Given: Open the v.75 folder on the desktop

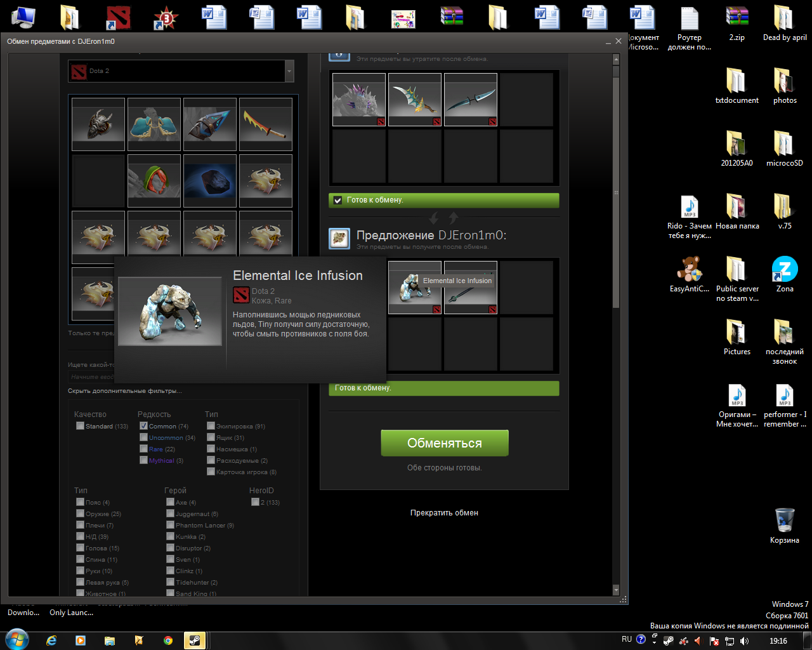Looking at the screenshot, I should (x=785, y=211).
